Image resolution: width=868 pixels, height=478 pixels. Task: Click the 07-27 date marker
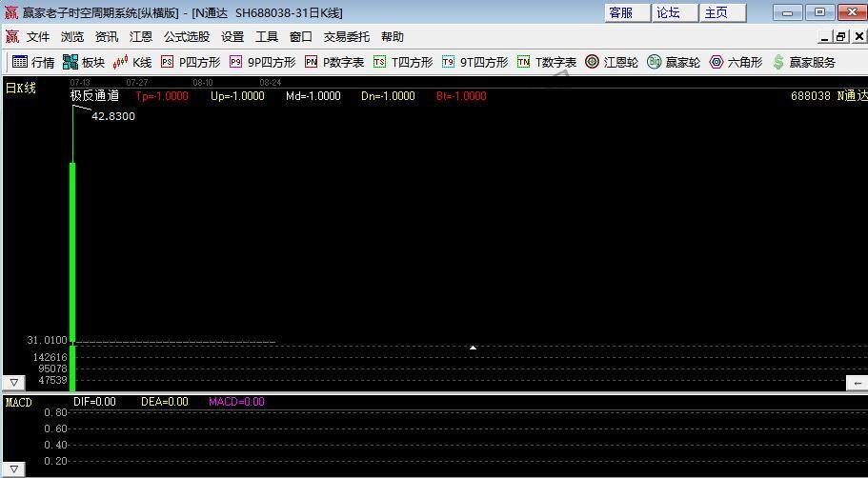[x=137, y=83]
